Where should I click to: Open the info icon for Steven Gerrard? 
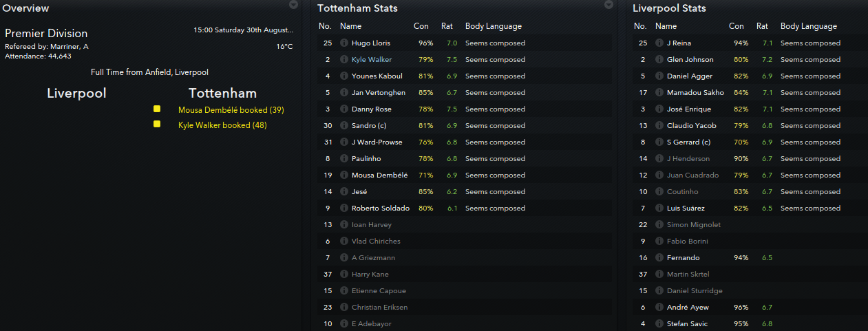point(659,142)
